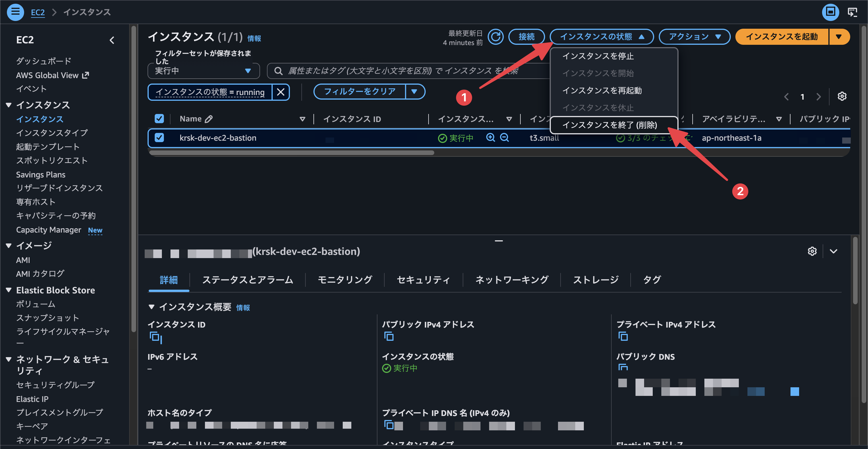Toggle the select-all instances checkbox
Screen dimensions: 868x449
click(x=159, y=119)
